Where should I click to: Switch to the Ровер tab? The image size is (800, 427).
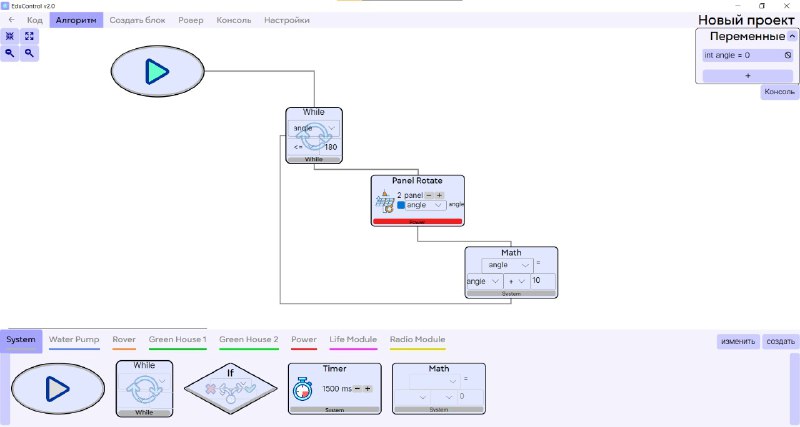pyautogui.click(x=190, y=20)
